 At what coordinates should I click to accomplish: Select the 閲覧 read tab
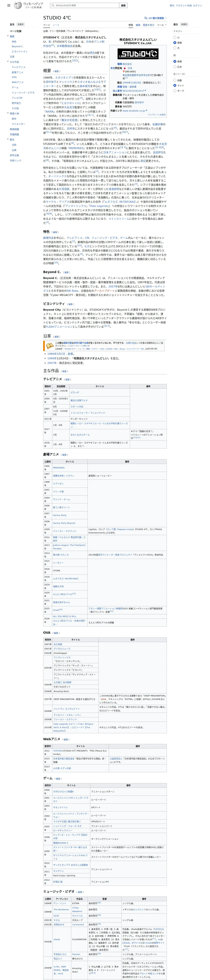point(131,25)
